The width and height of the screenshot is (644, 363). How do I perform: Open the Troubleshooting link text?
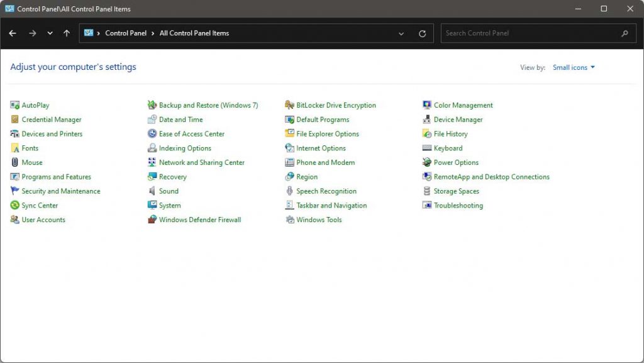pyautogui.click(x=458, y=205)
